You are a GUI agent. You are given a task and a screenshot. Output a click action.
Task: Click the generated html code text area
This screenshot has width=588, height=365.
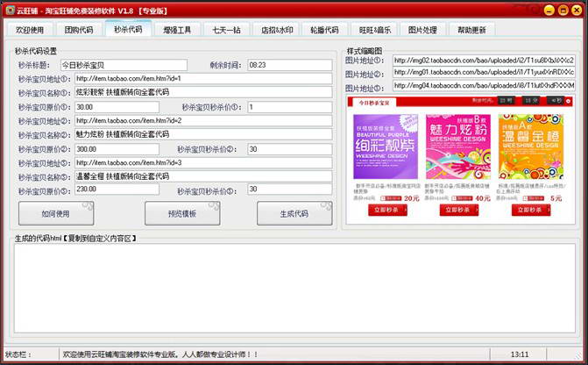[294, 288]
